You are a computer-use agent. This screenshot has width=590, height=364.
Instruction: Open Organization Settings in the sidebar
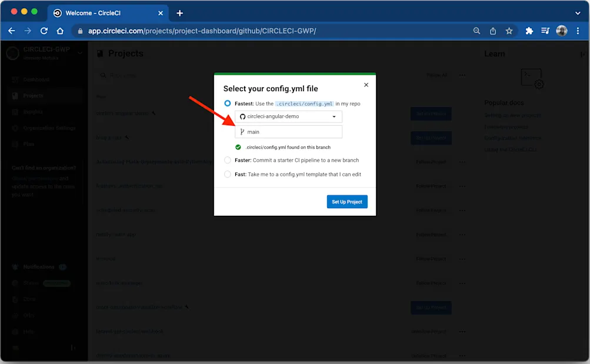point(49,128)
